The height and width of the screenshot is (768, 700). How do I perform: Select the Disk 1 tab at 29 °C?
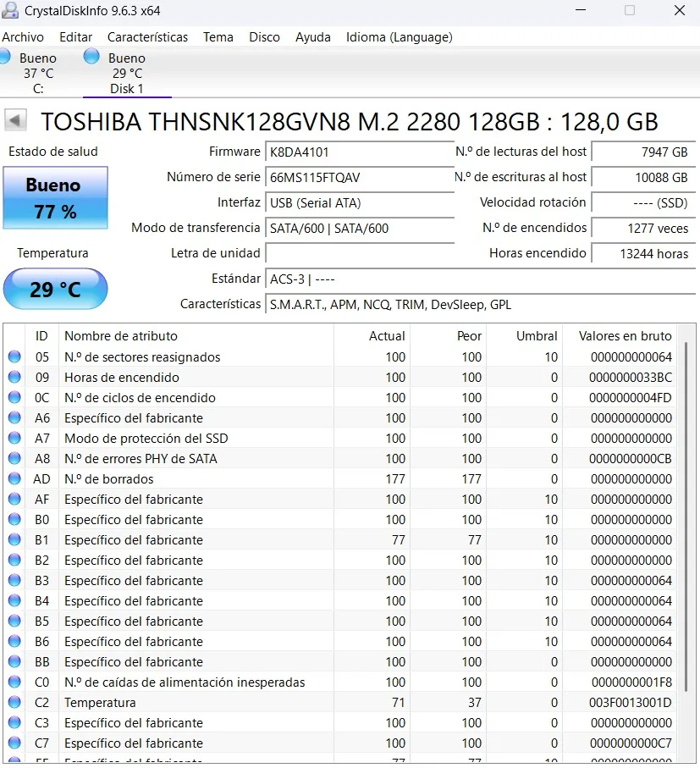127,73
